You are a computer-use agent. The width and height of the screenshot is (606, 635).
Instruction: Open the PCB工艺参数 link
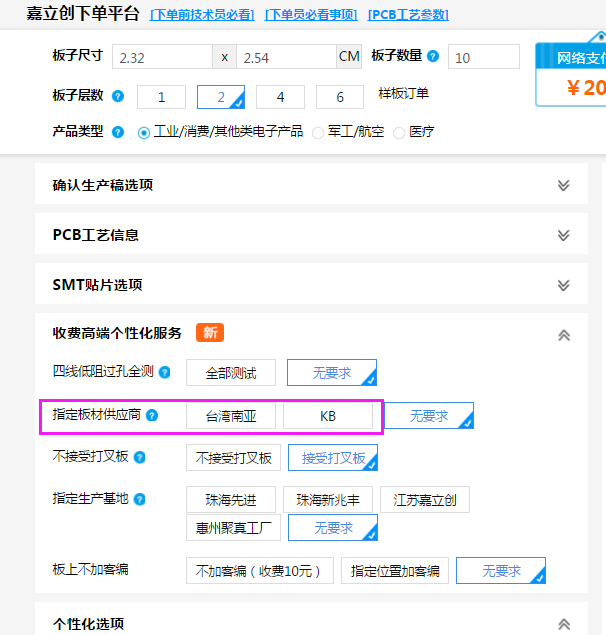coord(408,15)
